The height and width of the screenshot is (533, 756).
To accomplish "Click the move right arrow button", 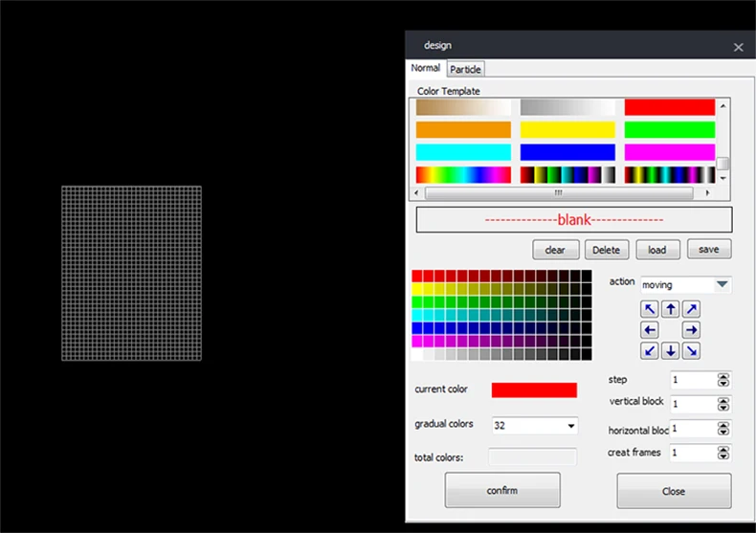I will (691, 330).
